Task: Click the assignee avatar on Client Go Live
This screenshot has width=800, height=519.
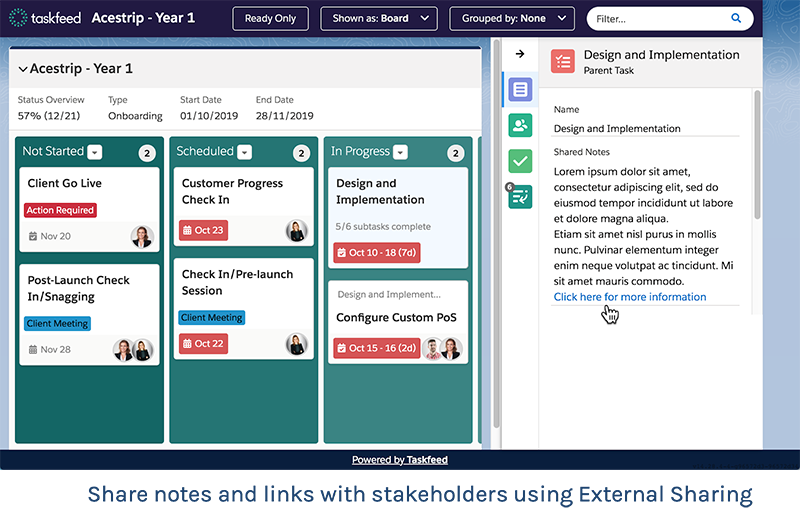Action: tap(142, 237)
